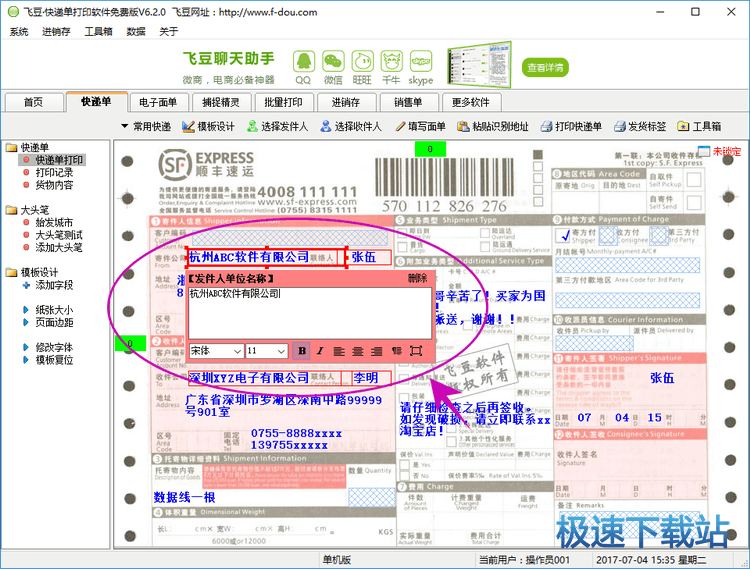Toggle the 自取件 Self Pickup checkbox
Screen dimensions: 750x569
694,179
